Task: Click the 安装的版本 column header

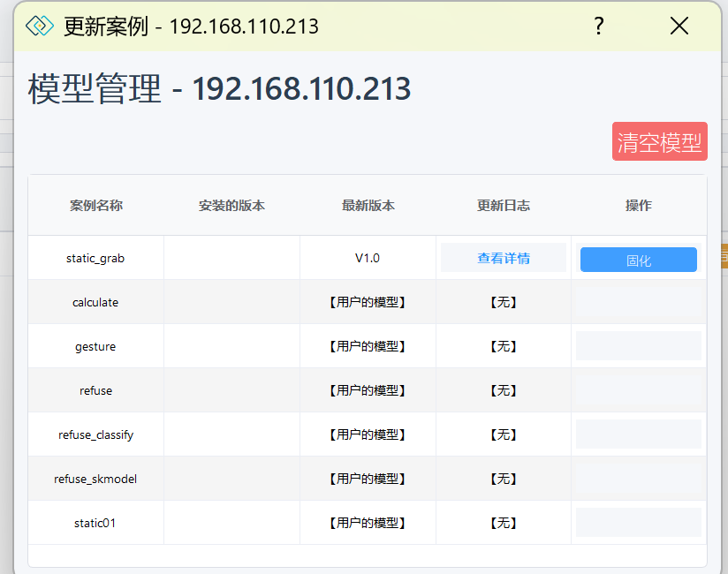Action: coord(231,206)
